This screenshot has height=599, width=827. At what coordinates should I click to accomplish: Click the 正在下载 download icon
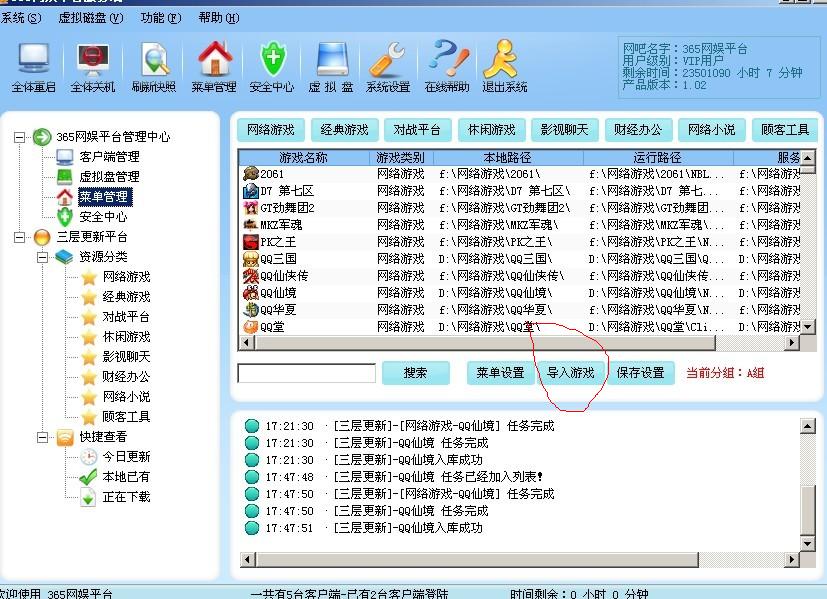(x=88, y=497)
